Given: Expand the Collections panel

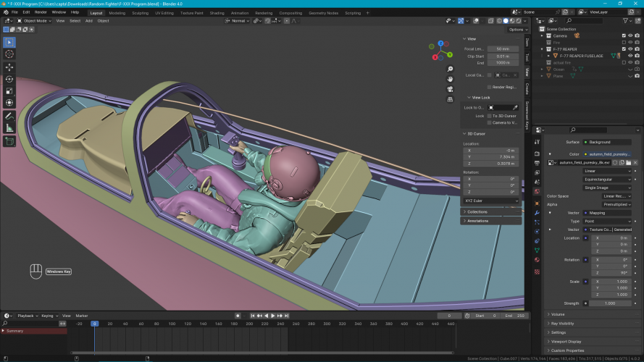Looking at the screenshot, I should coord(477,211).
